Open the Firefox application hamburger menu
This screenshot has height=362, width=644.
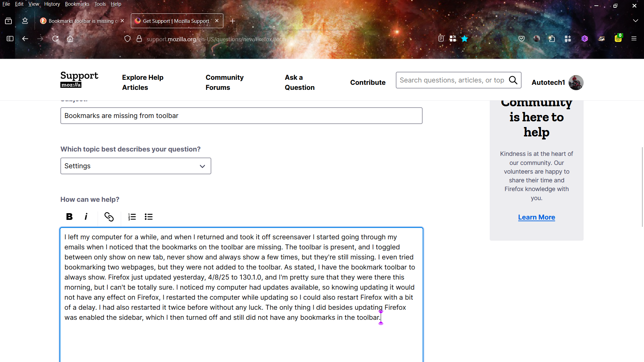(634, 39)
